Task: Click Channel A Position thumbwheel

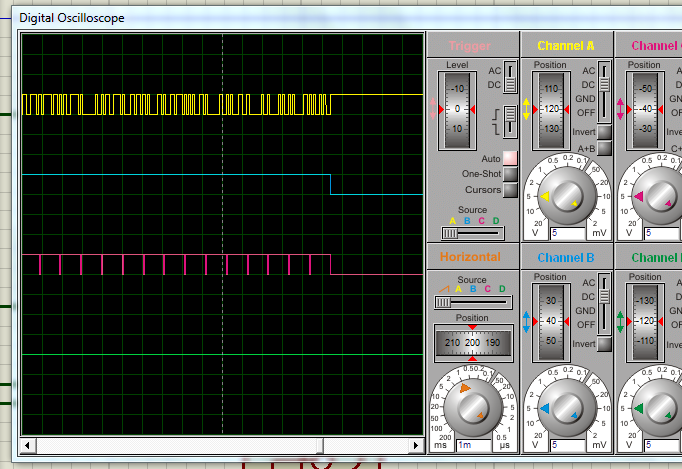Action: pyautogui.click(x=551, y=111)
